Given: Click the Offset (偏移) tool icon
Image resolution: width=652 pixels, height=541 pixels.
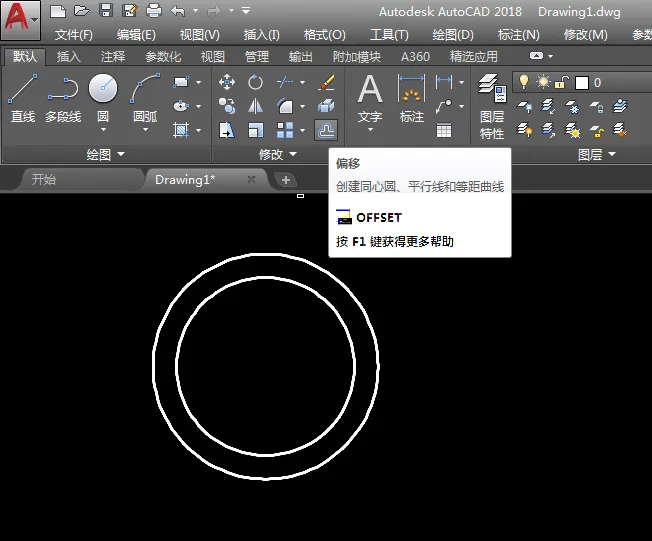Looking at the screenshot, I should (x=326, y=130).
